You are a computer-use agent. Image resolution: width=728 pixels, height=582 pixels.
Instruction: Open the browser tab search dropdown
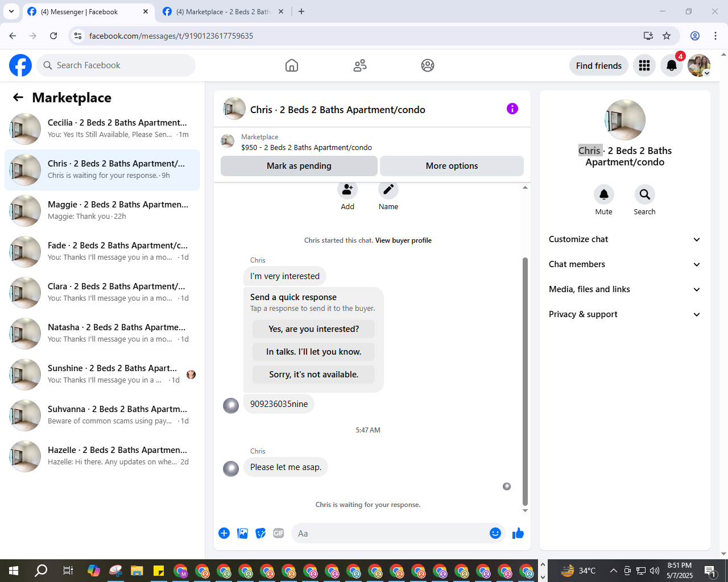tap(11, 11)
